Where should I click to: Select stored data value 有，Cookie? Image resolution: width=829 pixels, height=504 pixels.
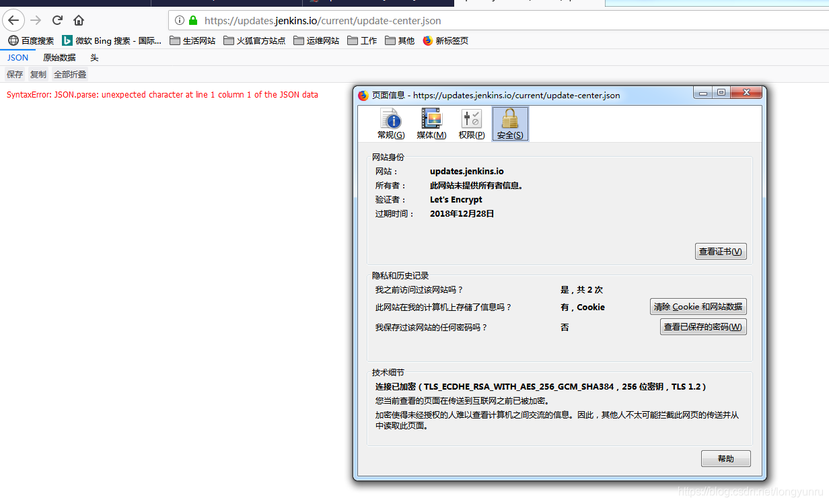point(583,308)
